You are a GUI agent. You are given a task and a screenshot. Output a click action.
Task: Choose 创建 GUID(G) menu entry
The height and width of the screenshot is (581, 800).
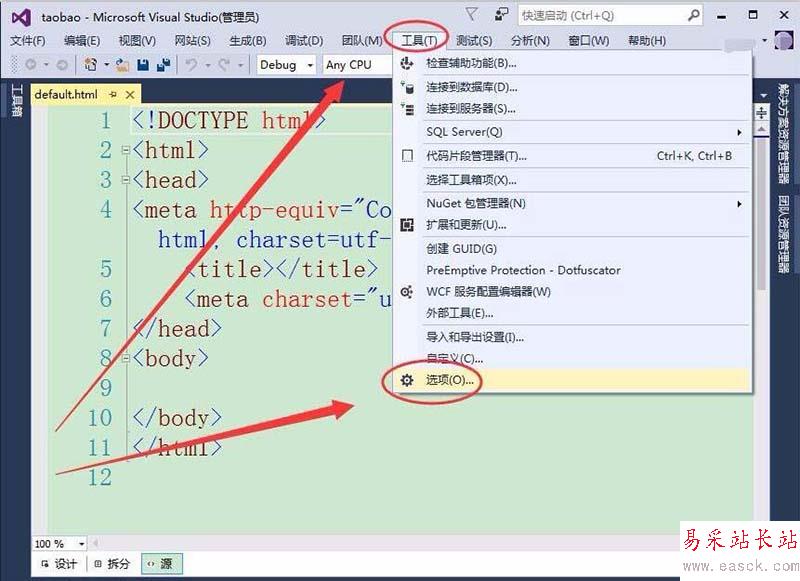571,248
